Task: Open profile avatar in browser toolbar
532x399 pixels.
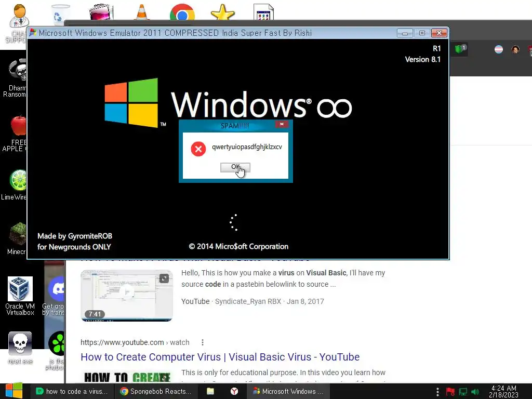Action: [x=515, y=49]
